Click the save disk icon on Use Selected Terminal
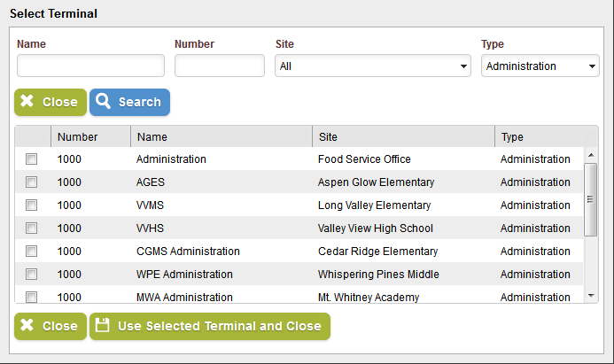Viewport: 614px width, 364px height. click(102, 325)
